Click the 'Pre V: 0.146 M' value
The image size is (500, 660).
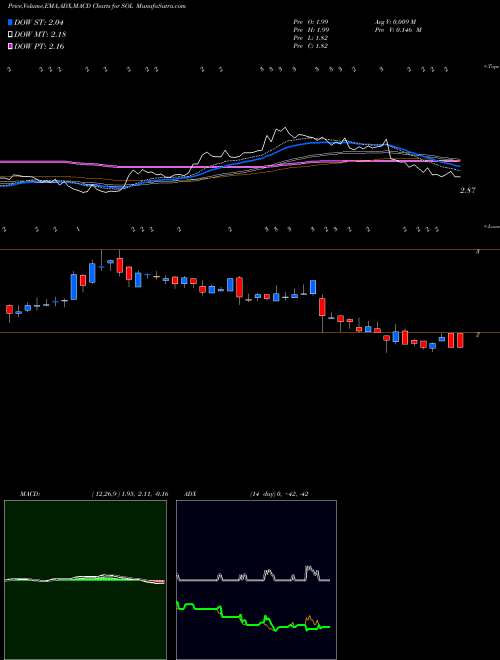coord(398,30)
